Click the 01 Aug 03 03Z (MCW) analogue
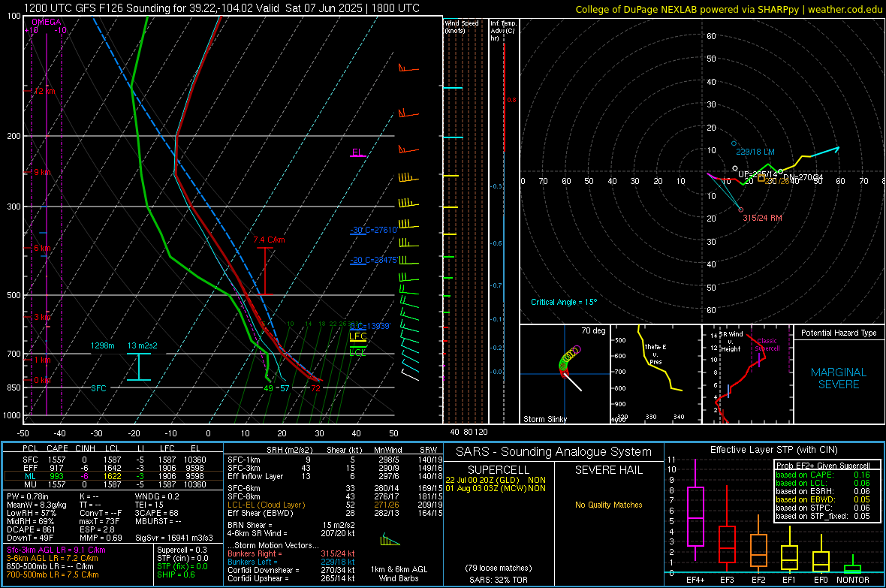 pos(496,488)
